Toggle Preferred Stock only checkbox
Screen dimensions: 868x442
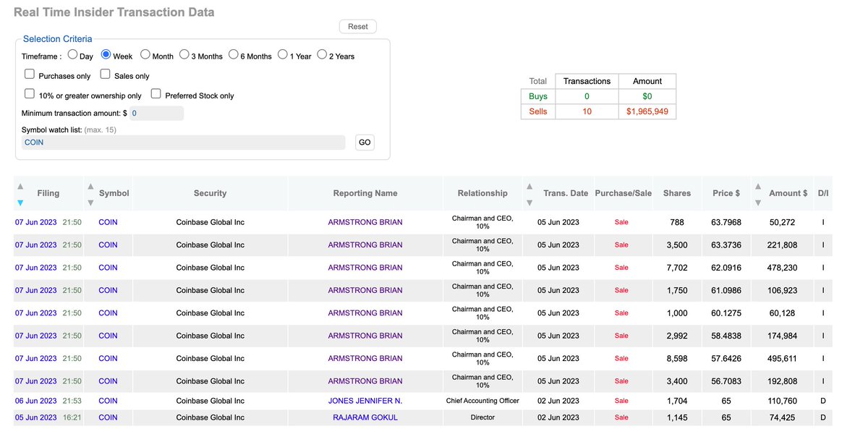point(156,93)
